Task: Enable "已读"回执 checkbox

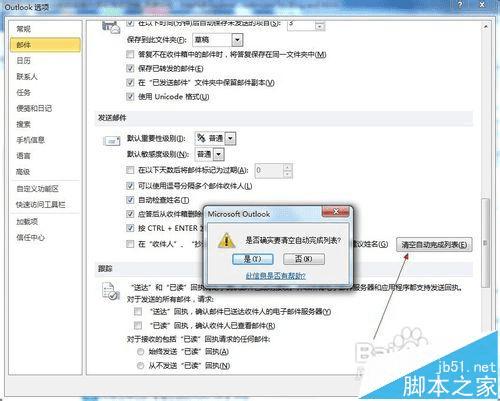Action: tap(138, 325)
